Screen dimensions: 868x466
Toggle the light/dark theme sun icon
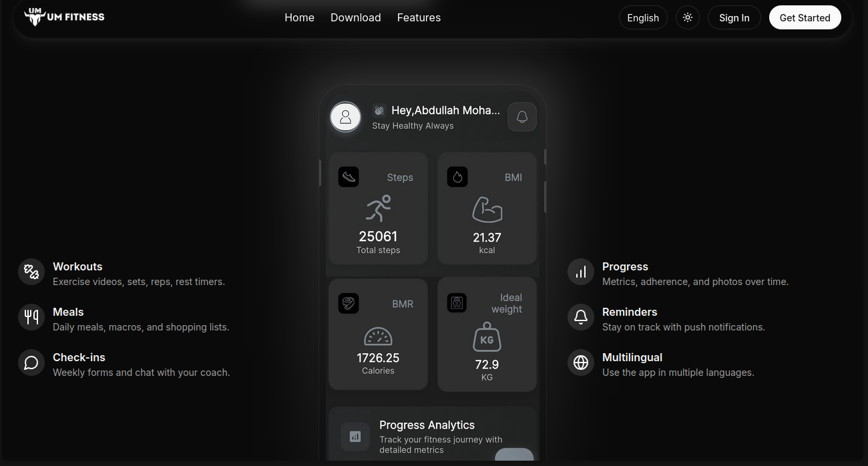tap(688, 18)
